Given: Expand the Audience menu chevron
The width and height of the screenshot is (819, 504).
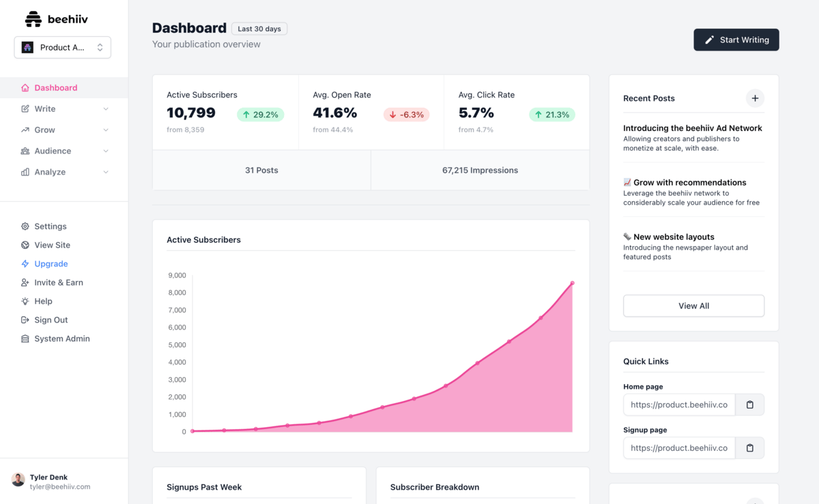Looking at the screenshot, I should point(106,151).
